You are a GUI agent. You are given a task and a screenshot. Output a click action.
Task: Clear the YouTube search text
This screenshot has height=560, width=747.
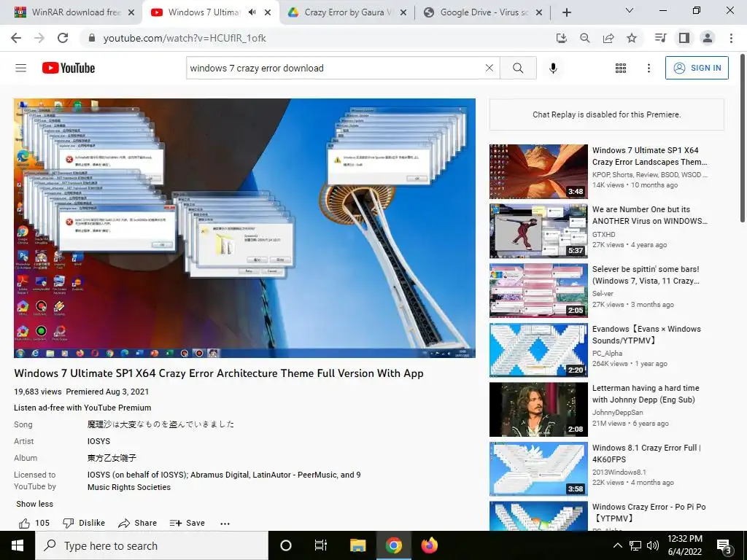click(x=489, y=68)
